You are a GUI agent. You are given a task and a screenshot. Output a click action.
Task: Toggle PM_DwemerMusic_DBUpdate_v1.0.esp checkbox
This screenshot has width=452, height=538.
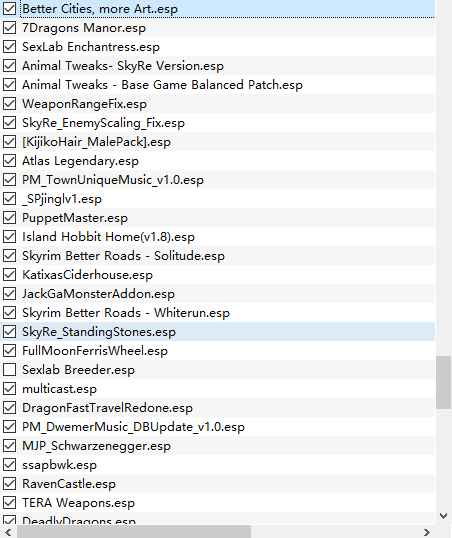9,426
